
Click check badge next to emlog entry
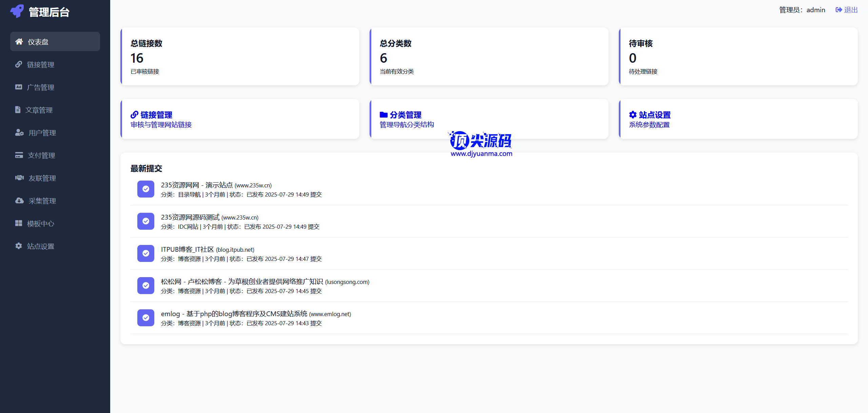pyautogui.click(x=146, y=318)
